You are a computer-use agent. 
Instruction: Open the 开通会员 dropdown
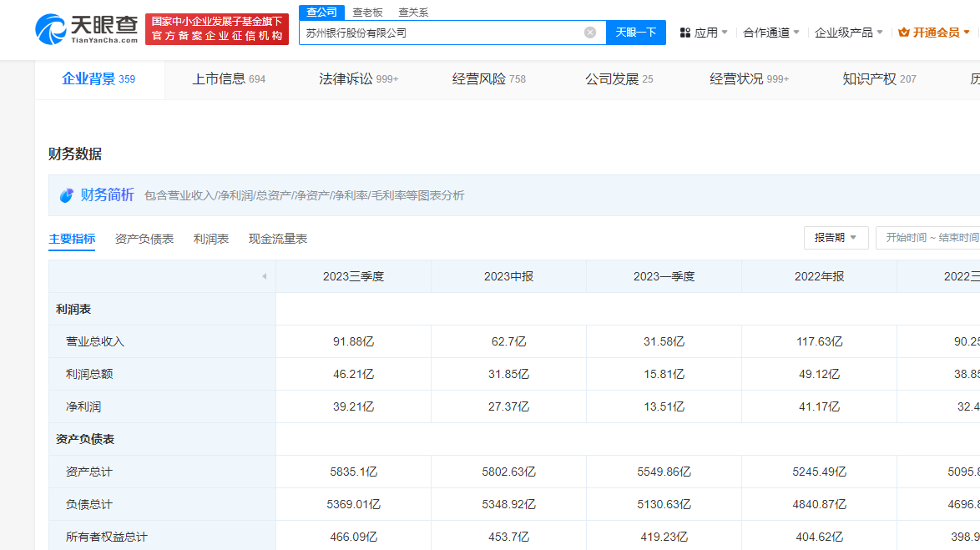point(934,33)
